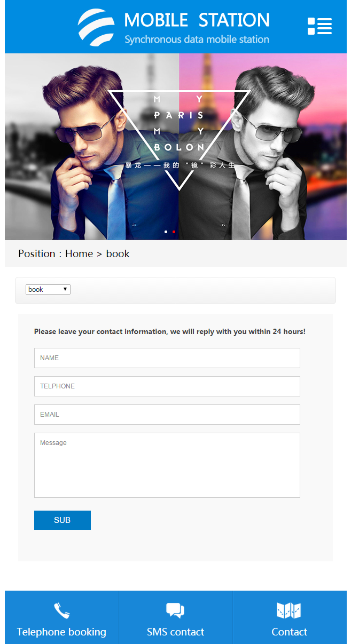Click the dropdown arrow beside book
Viewport: 351px width, 644px height.
point(65,289)
